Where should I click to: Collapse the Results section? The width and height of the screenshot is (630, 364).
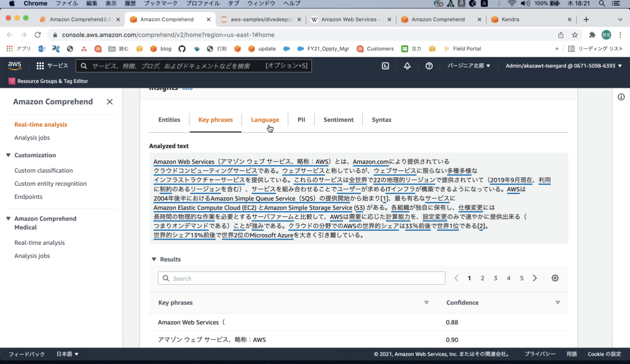click(154, 259)
